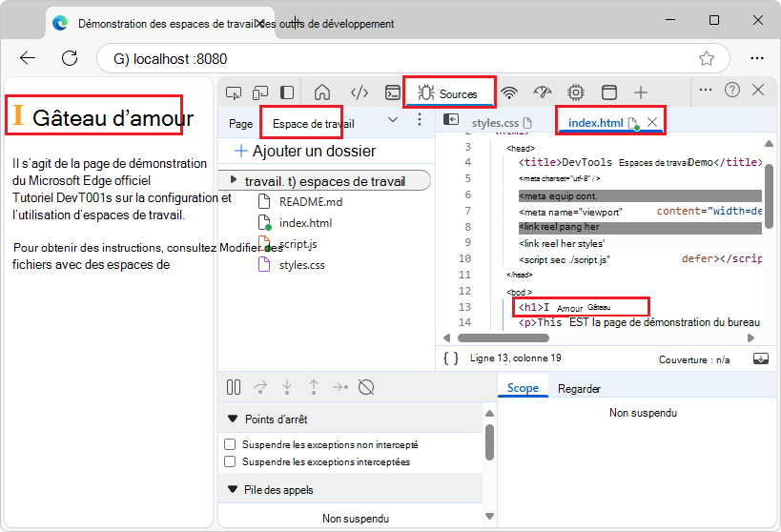Click the coverage drawer icon
The height and width of the screenshot is (532, 781).
tap(761, 358)
